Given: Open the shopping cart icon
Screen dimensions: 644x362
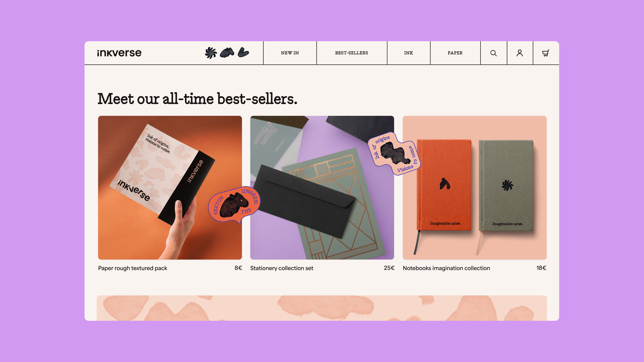Looking at the screenshot, I should tap(546, 53).
